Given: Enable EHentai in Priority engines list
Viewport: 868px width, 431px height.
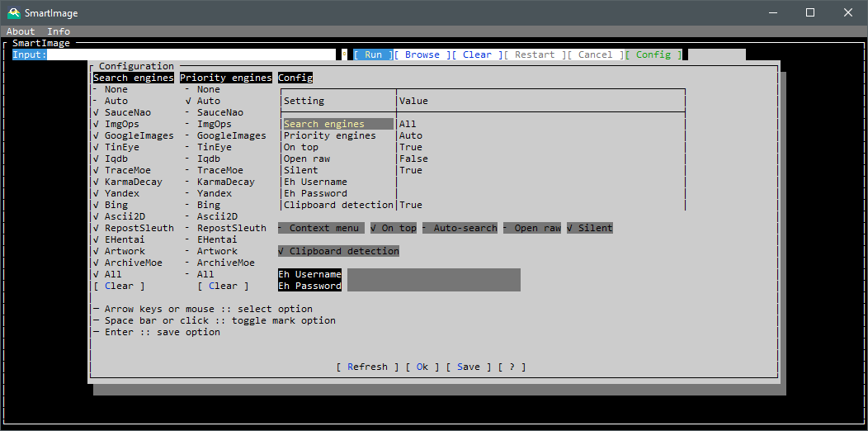Looking at the screenshot, I should 211,240.
